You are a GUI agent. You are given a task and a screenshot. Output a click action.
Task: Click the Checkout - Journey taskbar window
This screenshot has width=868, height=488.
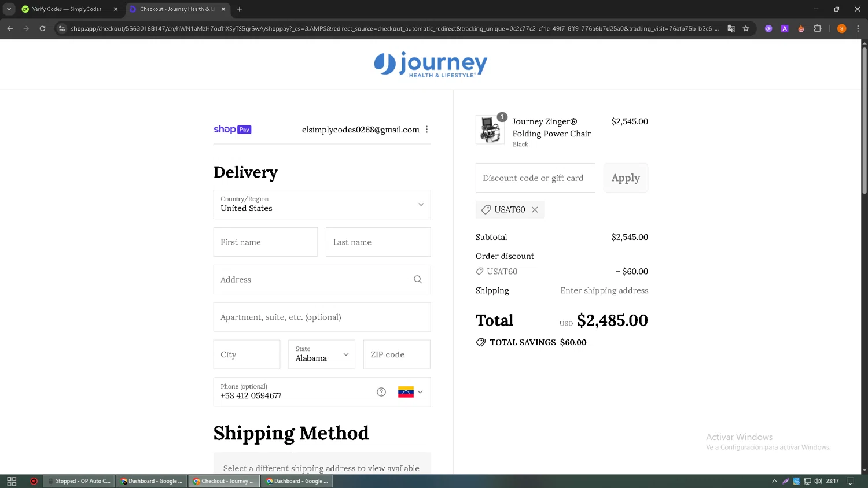pos(225,481)
